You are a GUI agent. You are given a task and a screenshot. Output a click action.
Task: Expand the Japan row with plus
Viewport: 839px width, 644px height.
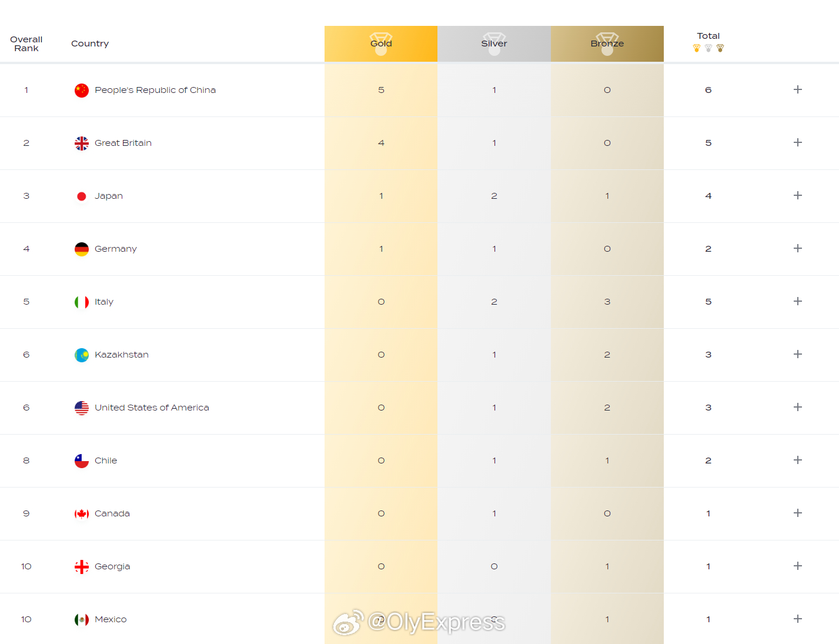[798, 195]
